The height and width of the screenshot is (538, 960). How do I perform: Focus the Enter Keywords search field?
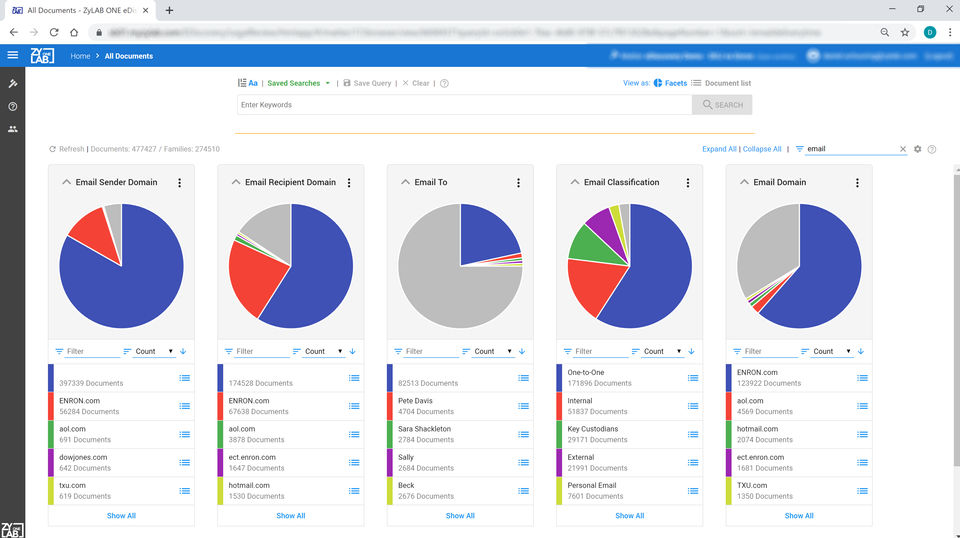point(464,105)
